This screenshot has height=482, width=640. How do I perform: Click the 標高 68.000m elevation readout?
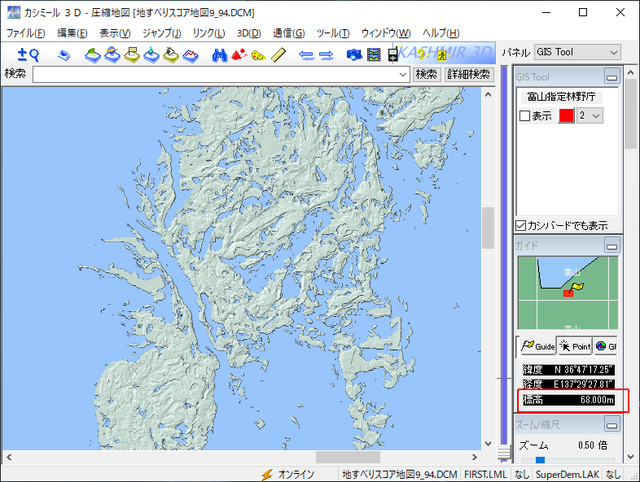pyautogui.click(x=569, y=400)
